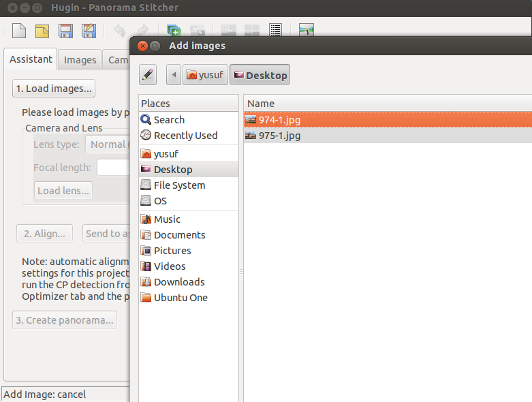Click the Add images dialog's maximize button
532x402 pixels.
tap(155, 46)
